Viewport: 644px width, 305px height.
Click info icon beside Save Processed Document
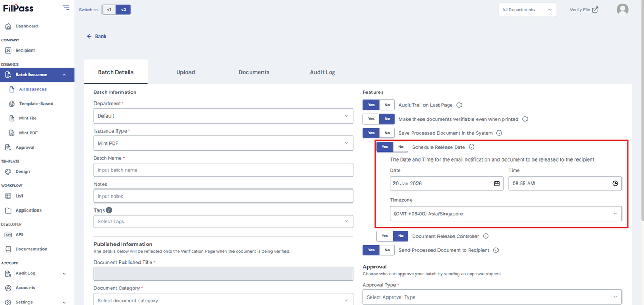(x=499, y=133)
